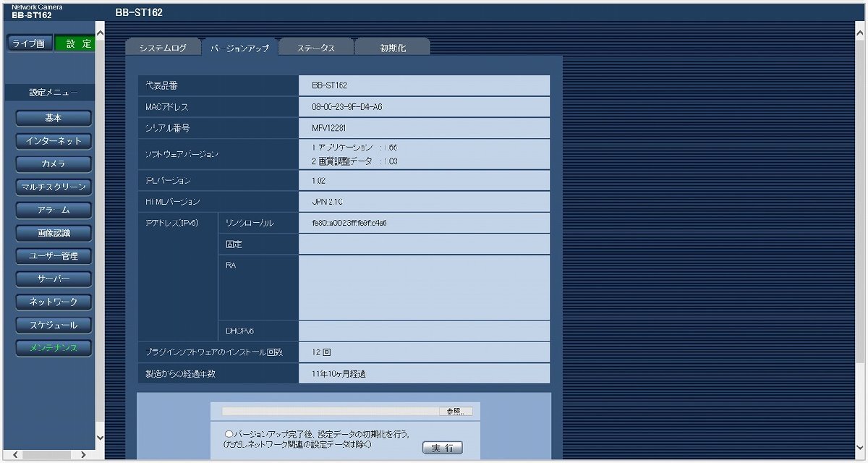This screenshot has width=868, height=463.
Task: Open the スケジュール menu
Action: coord(54,325)
